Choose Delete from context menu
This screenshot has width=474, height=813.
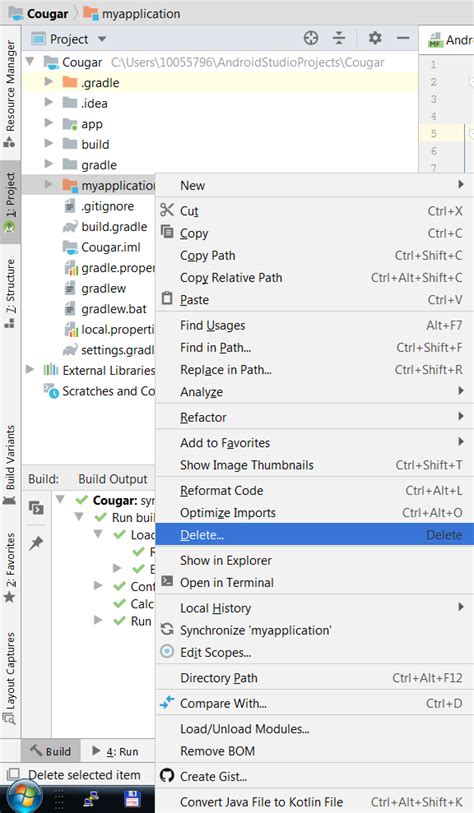[x=315, y=535]
